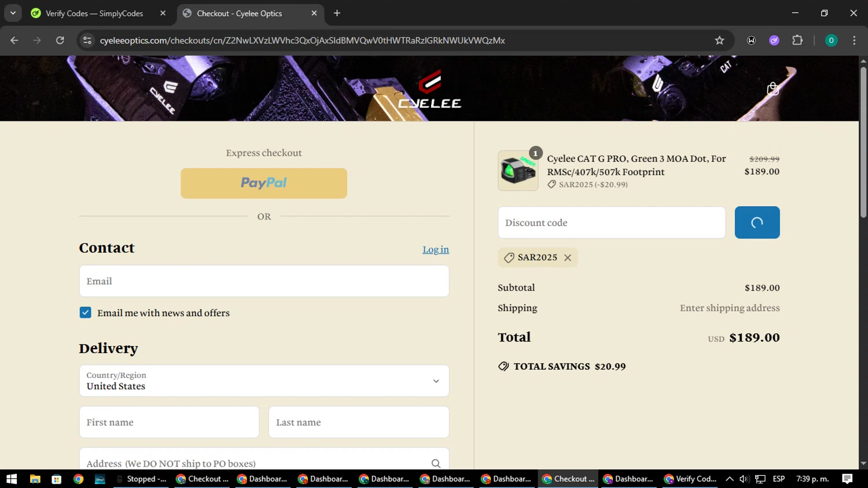
Task: Click the Cyelee CAT G PRO product title
Action: pos(637,165)
